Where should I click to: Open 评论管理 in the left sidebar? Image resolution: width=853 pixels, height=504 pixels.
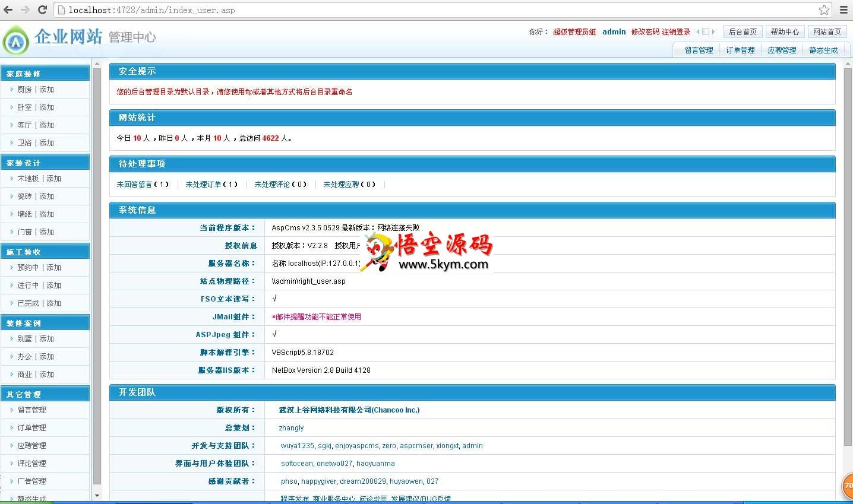31,464
